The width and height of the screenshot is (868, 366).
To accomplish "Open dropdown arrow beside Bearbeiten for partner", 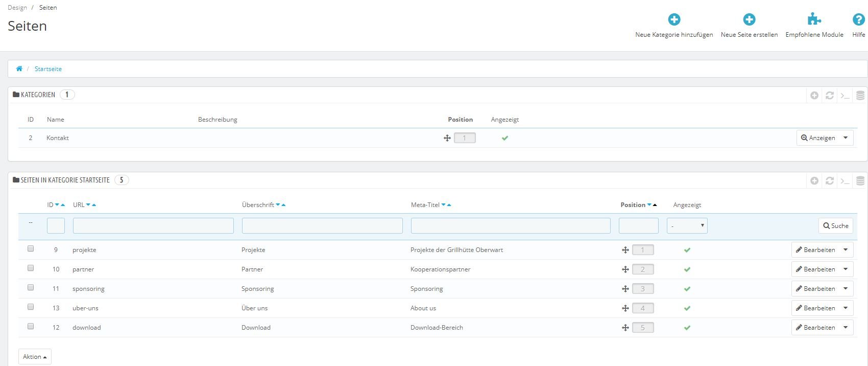I will tap(846, 269).
